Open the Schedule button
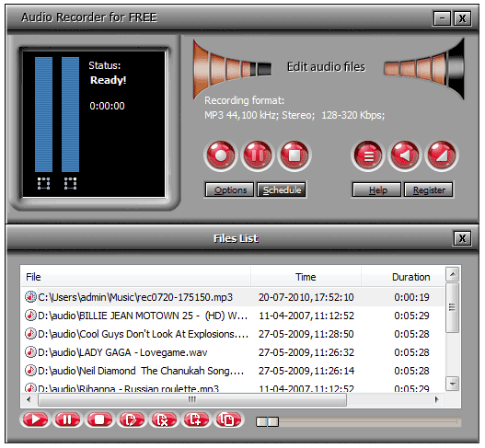Image resolution: width=485 pixels, height=448 pixels. click(x=282, y=190)
